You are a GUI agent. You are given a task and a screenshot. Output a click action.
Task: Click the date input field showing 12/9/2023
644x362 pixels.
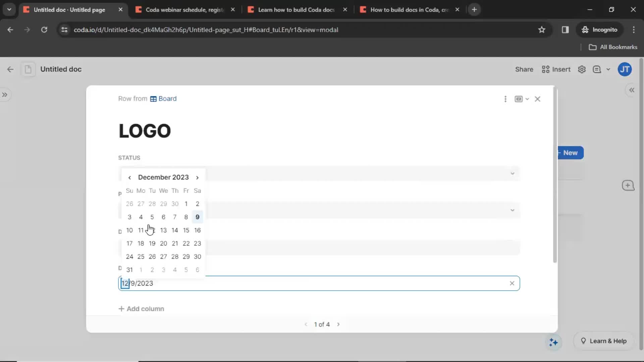(318, 283)
